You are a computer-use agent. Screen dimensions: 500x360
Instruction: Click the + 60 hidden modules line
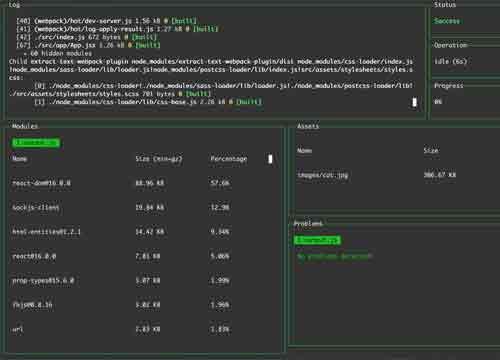tap(58, 53)
